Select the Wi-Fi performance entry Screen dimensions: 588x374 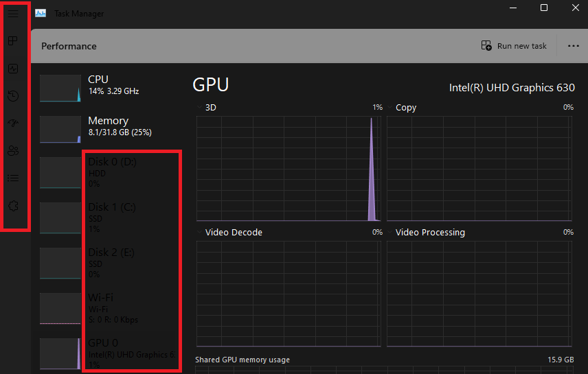pos(109,308)
